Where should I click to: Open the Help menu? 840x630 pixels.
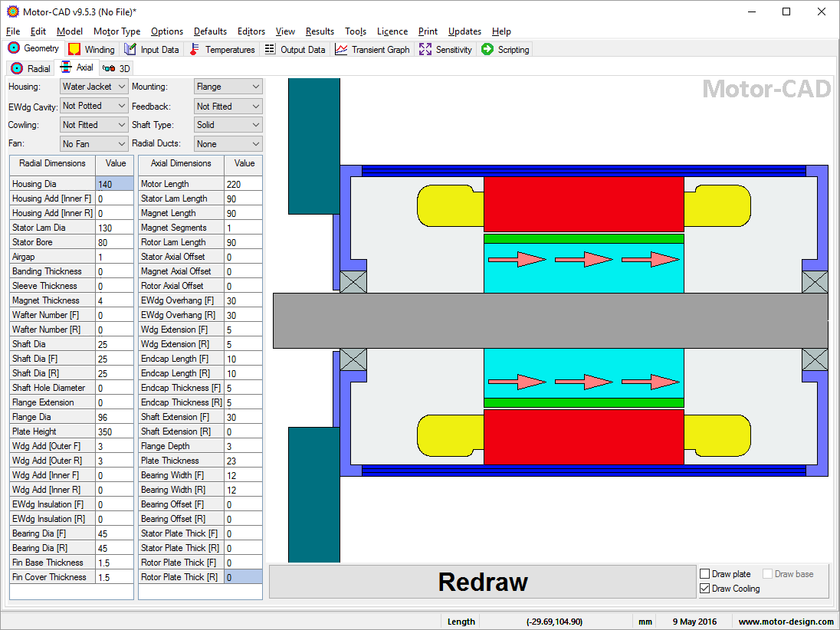click(501, 31)
